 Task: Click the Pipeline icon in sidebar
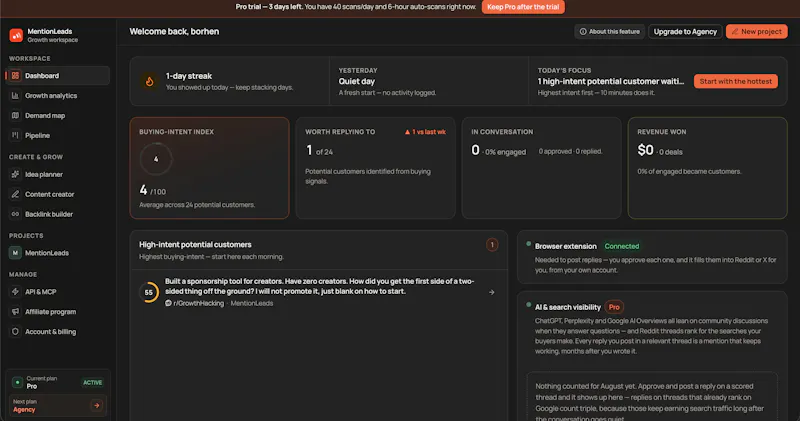pos(15,135)
